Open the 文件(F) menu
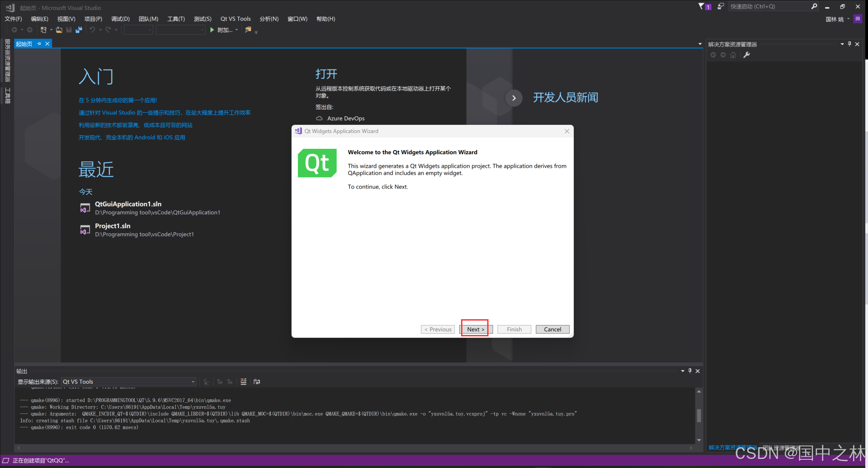This screenshot has width=868, height=468. tap(13, 19)
